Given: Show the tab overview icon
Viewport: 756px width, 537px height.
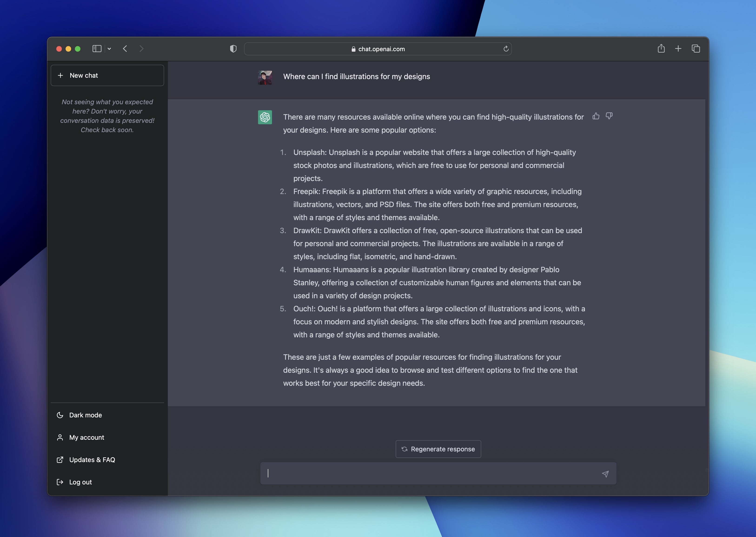Looking at the screenshot, I should tap(696, 49).
